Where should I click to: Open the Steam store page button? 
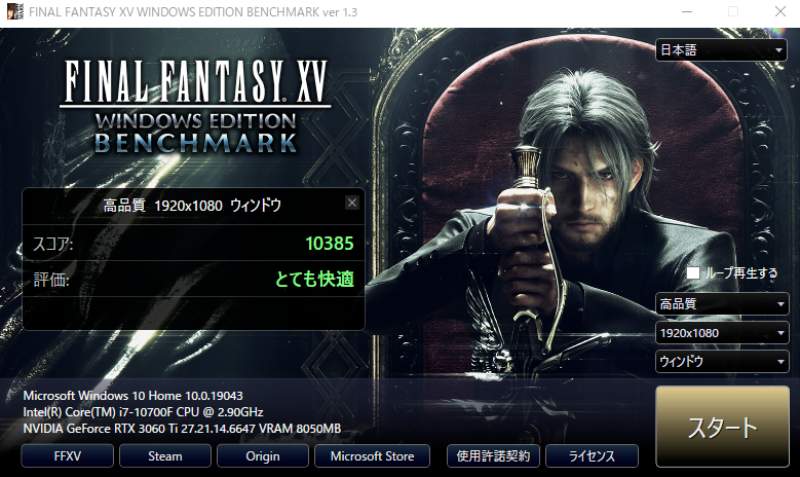pyautogui.click(x=165, y=456)
